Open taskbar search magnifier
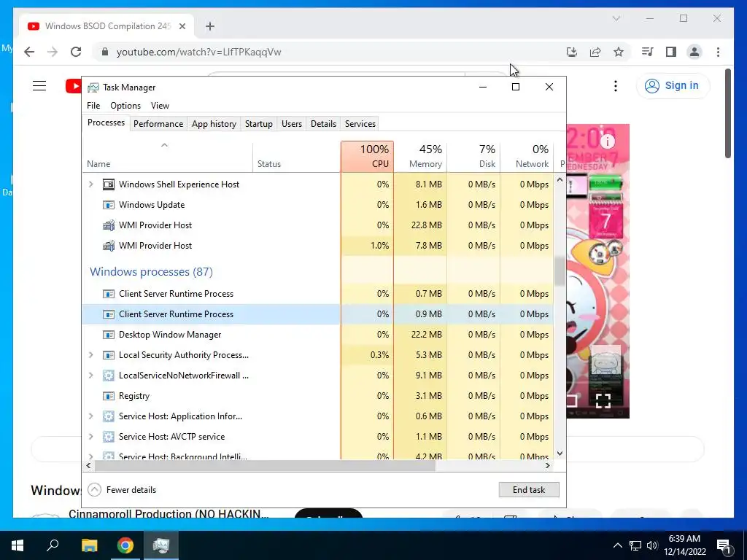747x560 pixels. click(53, 545)
